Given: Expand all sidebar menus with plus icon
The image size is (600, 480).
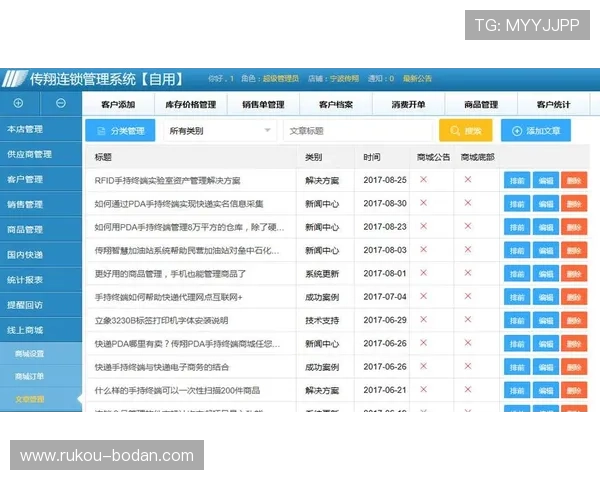Looking at the screenshot, I should tap(18, 103).
